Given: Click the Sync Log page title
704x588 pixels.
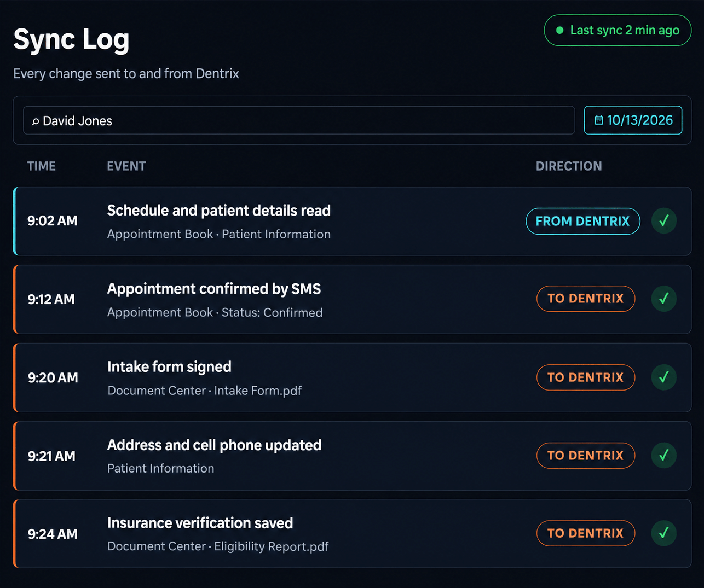Looking at the screenshot, I should [x=71, y=40].
